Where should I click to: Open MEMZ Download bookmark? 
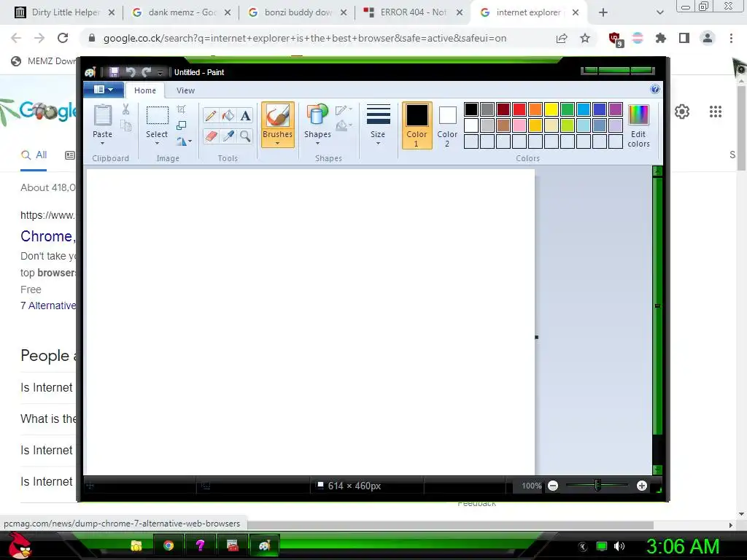44,61
